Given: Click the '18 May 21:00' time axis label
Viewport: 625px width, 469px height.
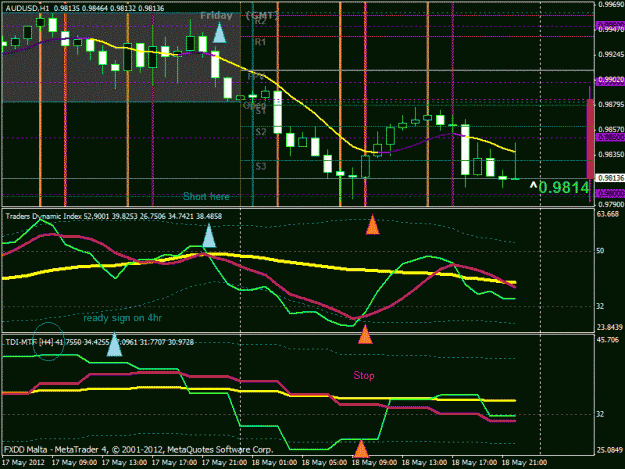Looking at the screenshot, I should click(524, 463).
